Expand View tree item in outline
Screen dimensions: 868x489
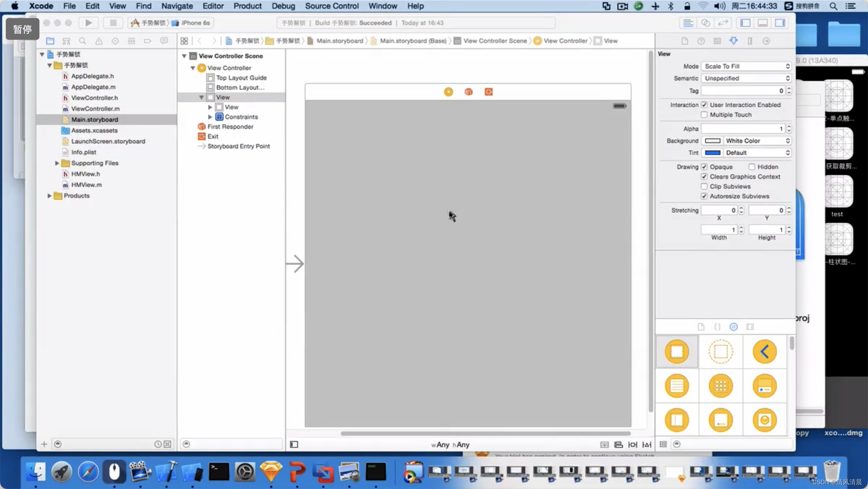[210, 107]
